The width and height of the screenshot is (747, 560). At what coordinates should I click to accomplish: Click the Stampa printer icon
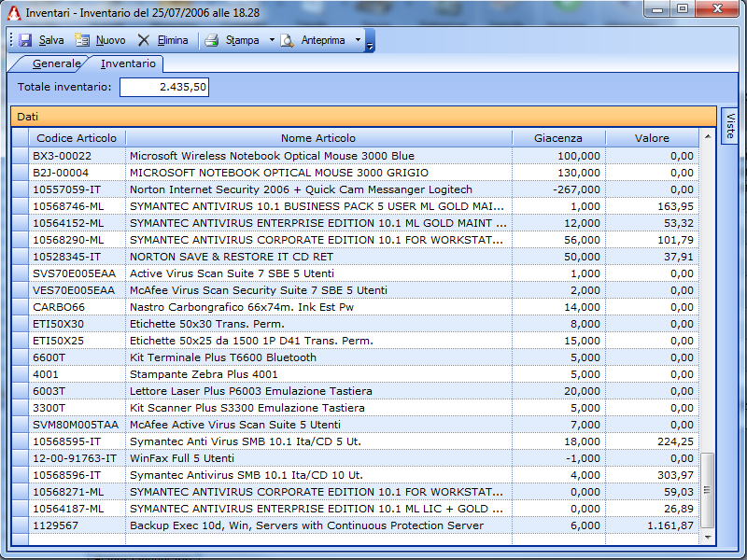click(x=212, y=40)
